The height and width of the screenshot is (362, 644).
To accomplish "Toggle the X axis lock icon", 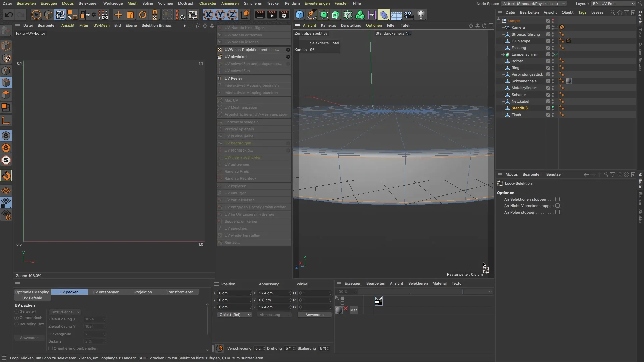I will (208, 15).
